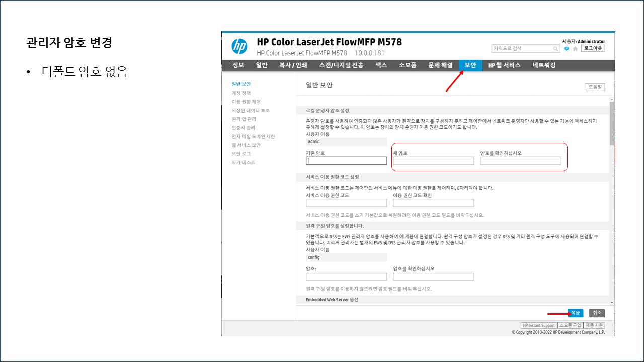This screenshot has width=644, height=362.
Task: Click the 로그아웃 button
Action: pyautogui.click(x=593, y=48)
